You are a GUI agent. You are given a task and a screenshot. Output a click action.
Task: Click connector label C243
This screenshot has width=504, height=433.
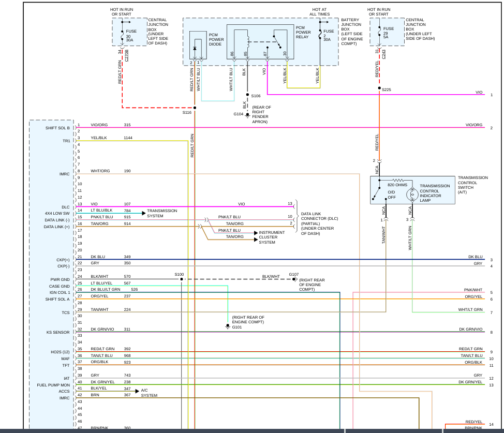click(x=384, y=54)
